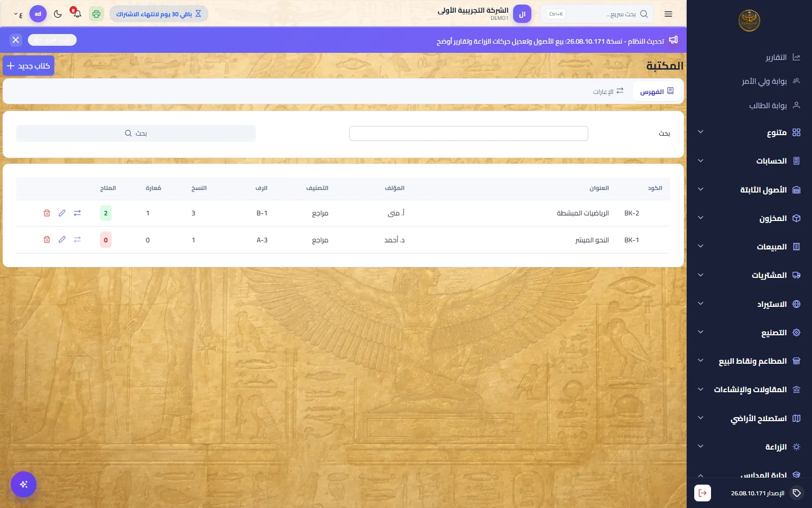Screen dimensions: 812x508
Task: Click the author cell أ. منى
Action: coord(396,213)
